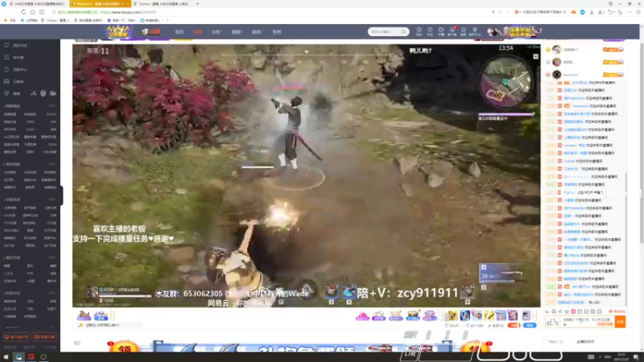
Task: Expand the address bar dropdown chevron
Action: (x=507, y=12)
